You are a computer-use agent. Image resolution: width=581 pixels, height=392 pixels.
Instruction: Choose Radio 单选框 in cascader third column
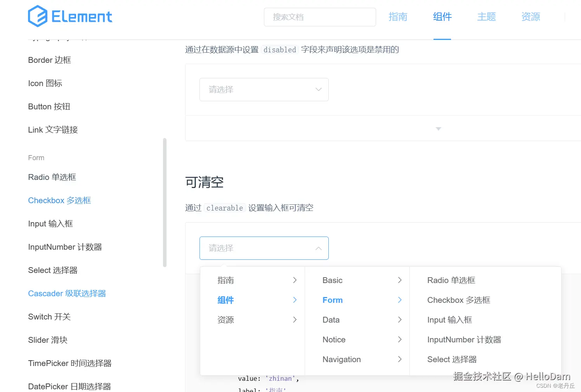[451, 280]
